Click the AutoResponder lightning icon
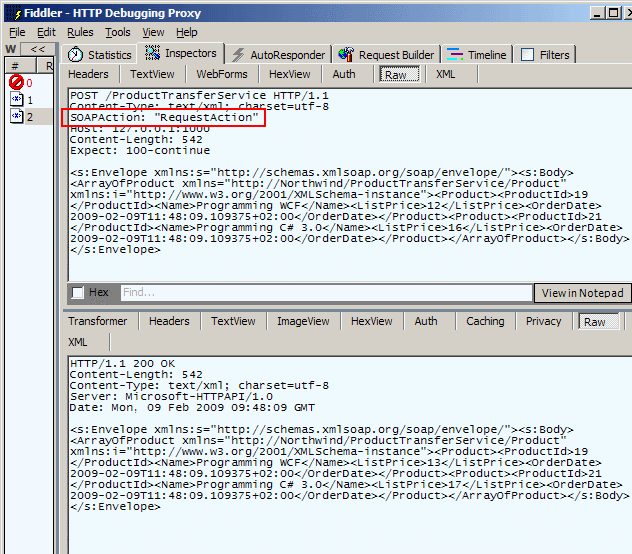The width and height of the screenshot is (632, 554). click(238, 55)
